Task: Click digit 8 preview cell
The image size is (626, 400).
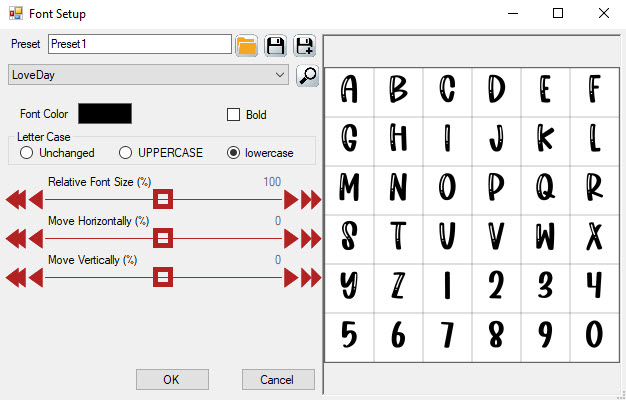Action: coord(496,337)
